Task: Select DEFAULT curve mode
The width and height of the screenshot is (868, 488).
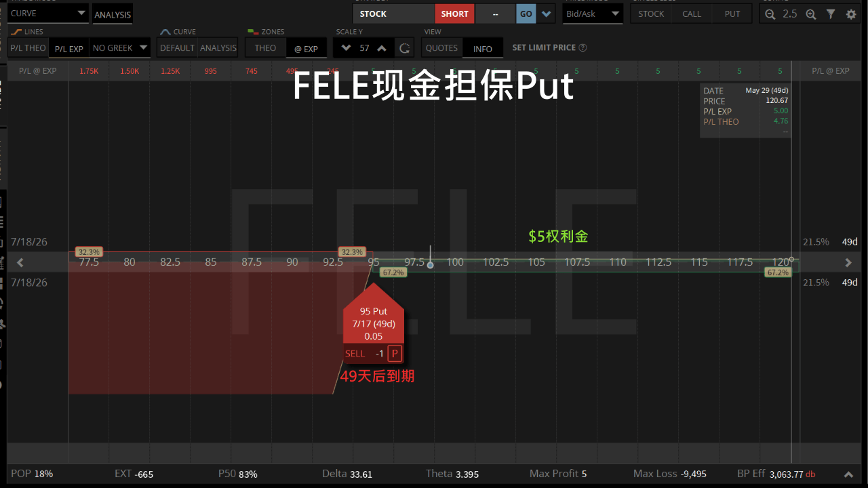Action: pos(177,48)
